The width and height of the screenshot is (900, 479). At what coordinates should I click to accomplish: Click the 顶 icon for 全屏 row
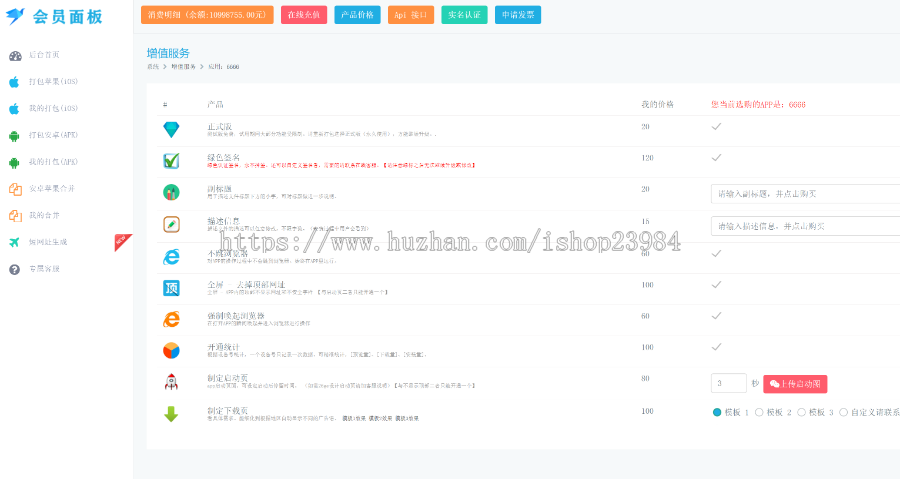pyautogui.click(x=171, y=288)
